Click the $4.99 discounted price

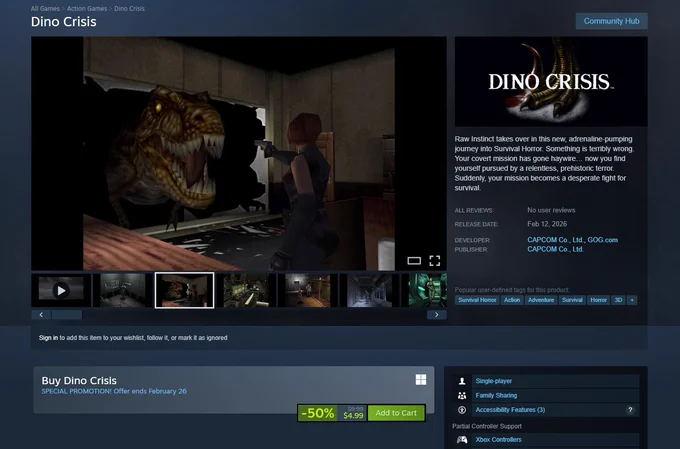click(353, 416)
